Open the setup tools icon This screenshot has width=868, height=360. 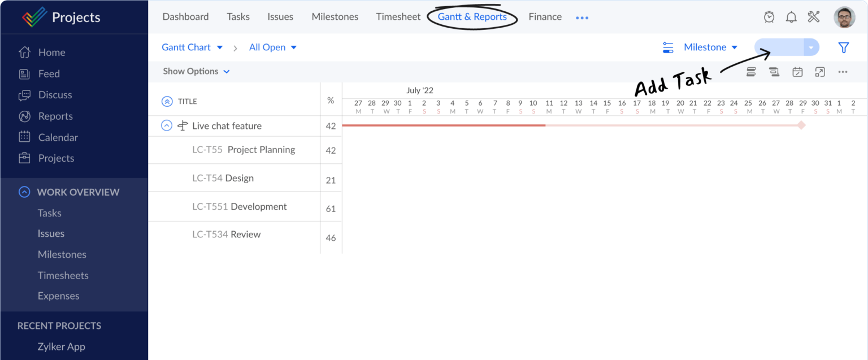coord(814,17)
